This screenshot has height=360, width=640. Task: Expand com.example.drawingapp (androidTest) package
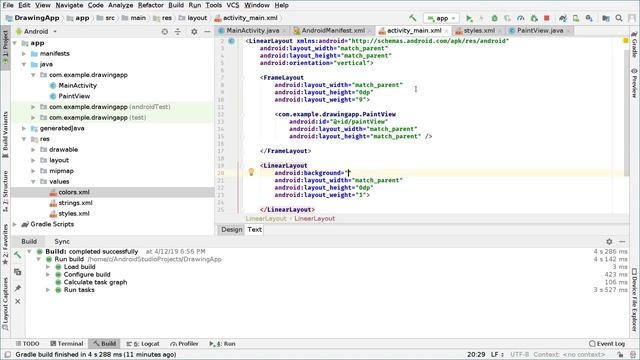33,107
